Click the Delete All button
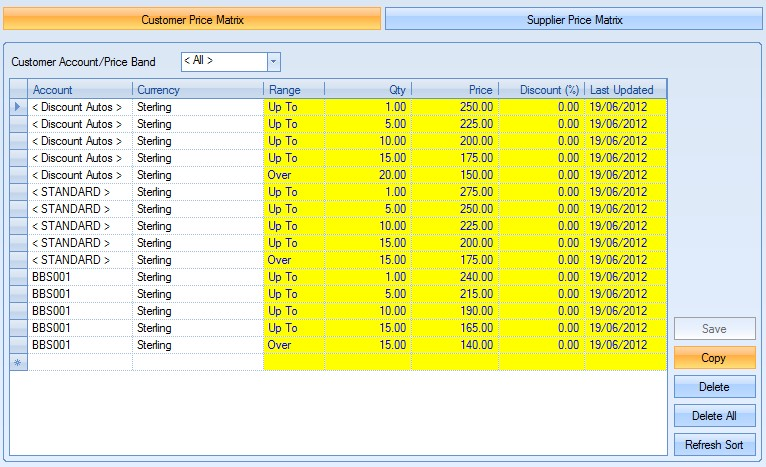The image size is (766, 467). click(714, 416)
